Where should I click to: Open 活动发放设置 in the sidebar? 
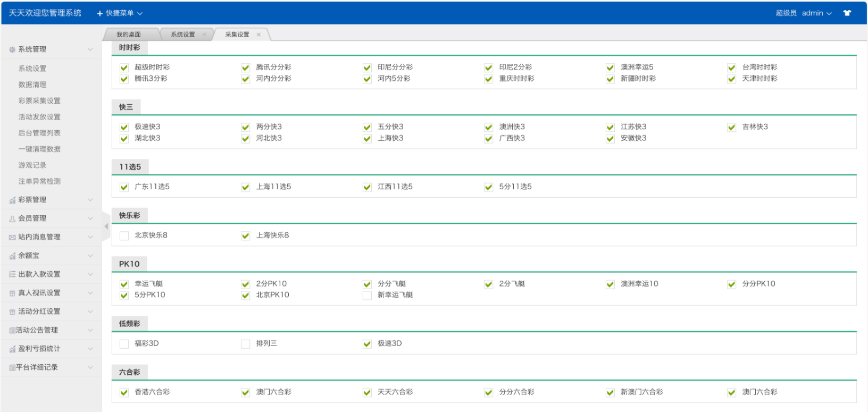click(x=39, y=117)
